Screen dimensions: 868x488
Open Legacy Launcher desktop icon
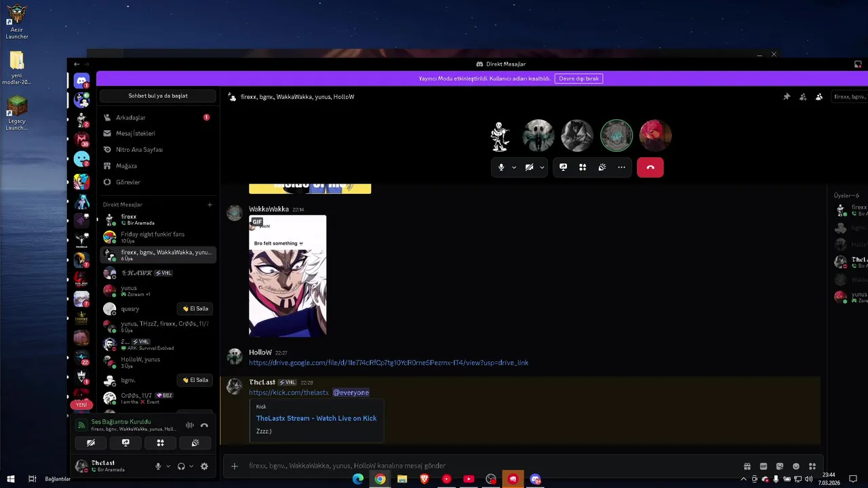click(17, 114)
